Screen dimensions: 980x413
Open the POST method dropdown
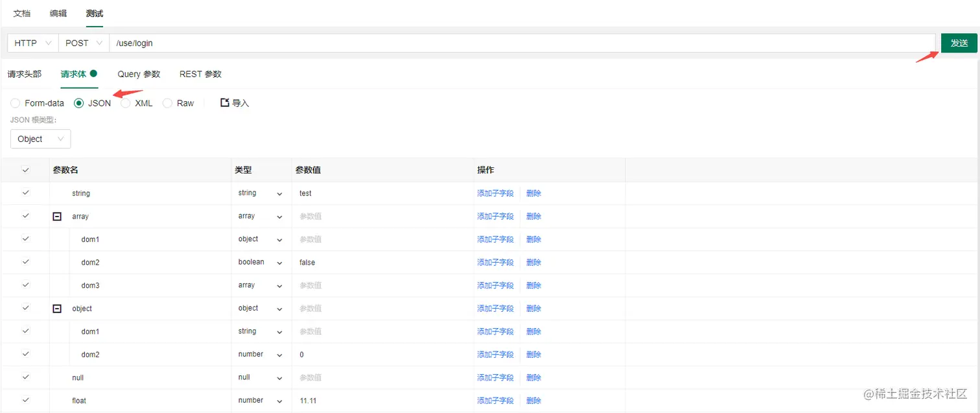coord(84,43)
